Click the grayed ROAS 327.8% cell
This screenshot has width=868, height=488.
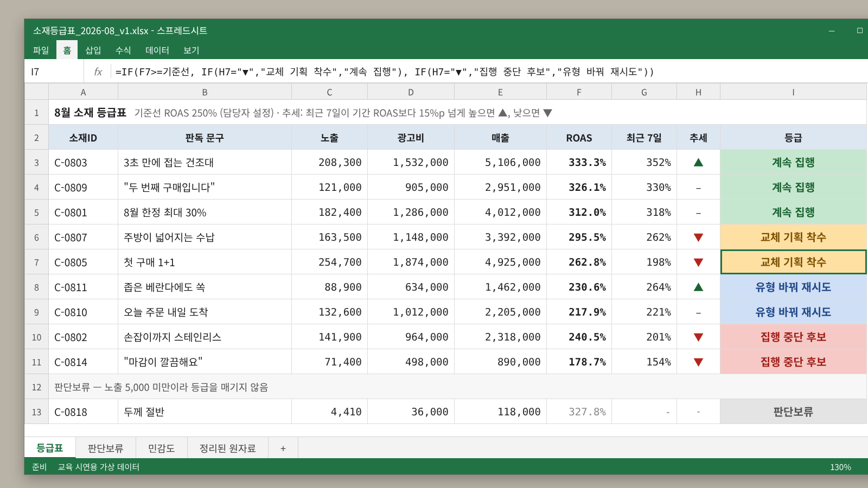pos(579,412)
